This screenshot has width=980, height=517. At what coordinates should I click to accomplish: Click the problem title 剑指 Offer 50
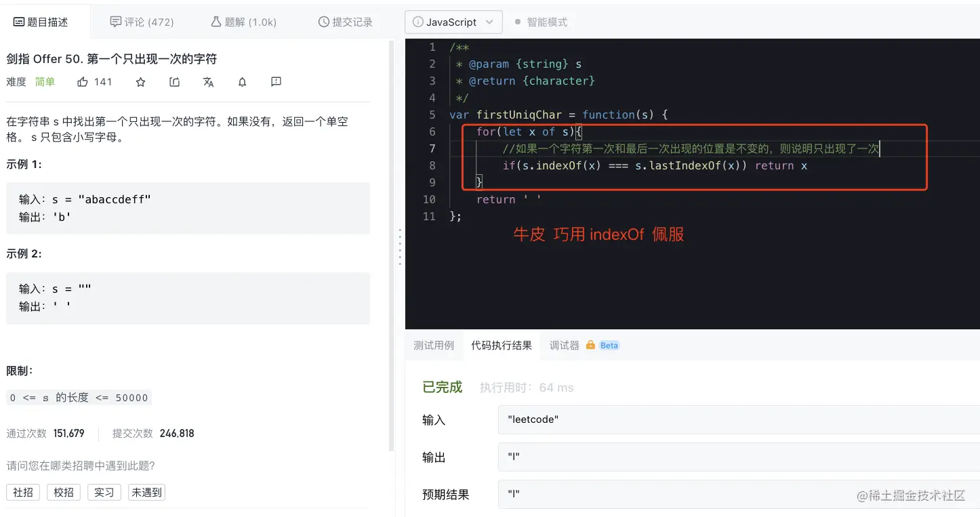click(112, 59)
